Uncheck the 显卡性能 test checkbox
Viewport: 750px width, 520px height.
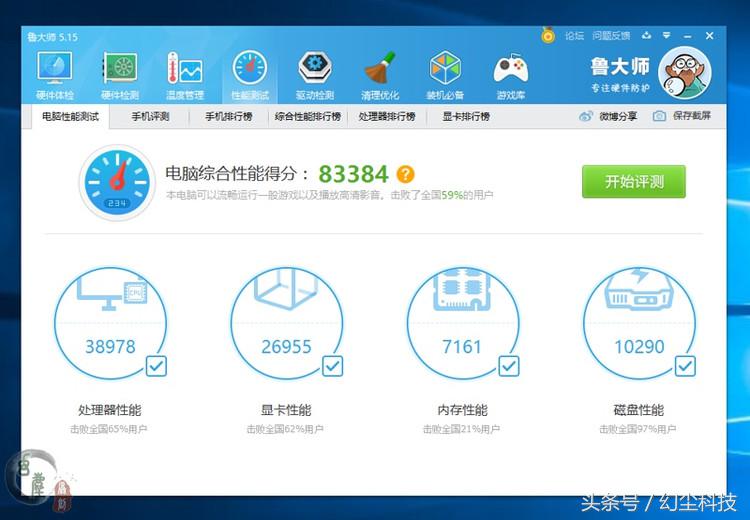pyautogui.click(x=332, y=366)
